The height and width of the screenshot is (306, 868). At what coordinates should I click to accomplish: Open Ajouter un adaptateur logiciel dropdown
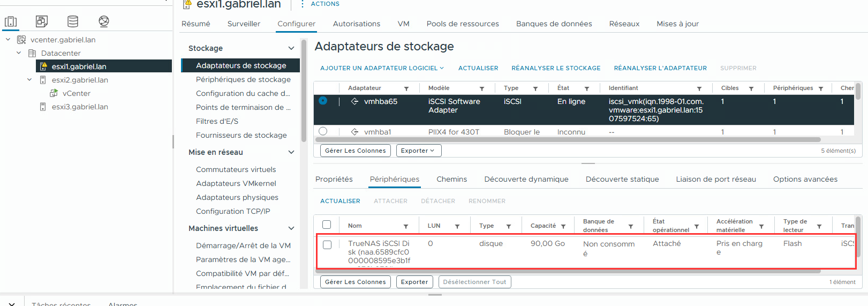coord(382,68)
